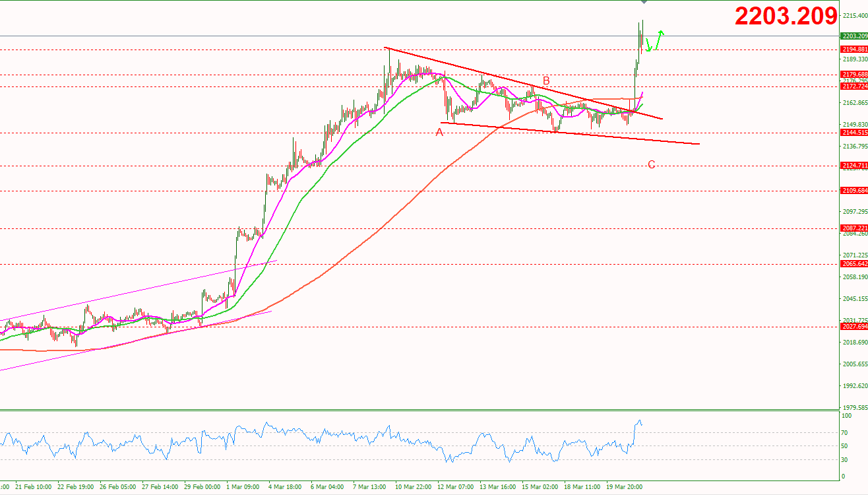Click the 7 Mar 13:00 time label

coord(369,487)
